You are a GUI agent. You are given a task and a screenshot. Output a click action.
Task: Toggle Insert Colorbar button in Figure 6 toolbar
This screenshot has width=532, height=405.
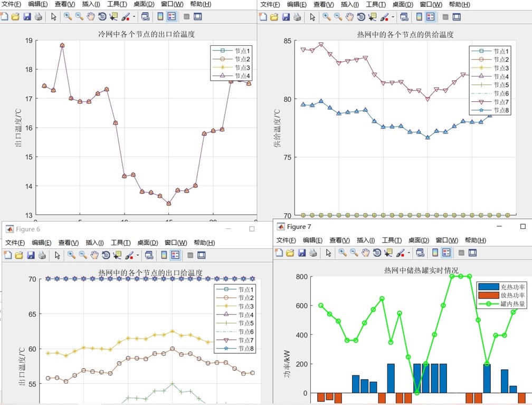pyautogui.click(x=164, y=255)
